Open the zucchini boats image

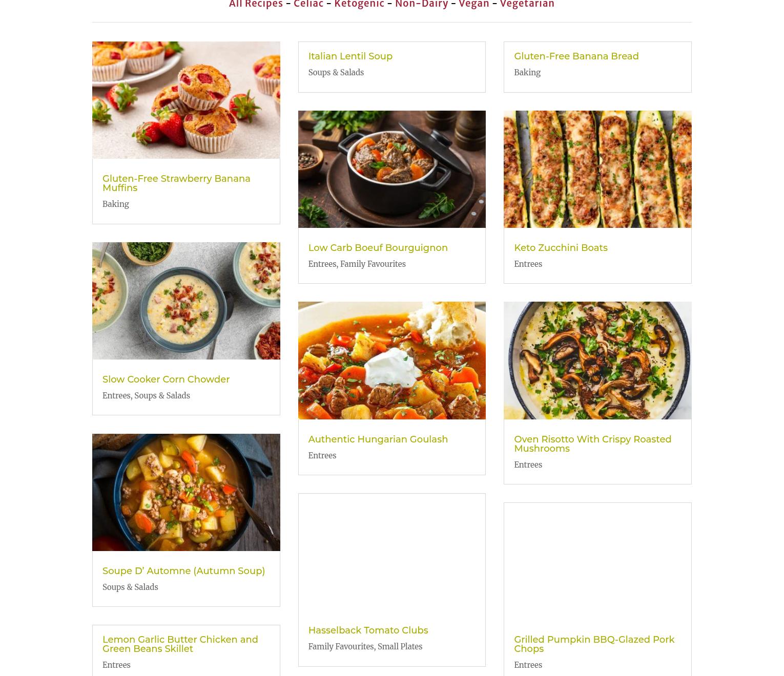click(x=597, y=169)
